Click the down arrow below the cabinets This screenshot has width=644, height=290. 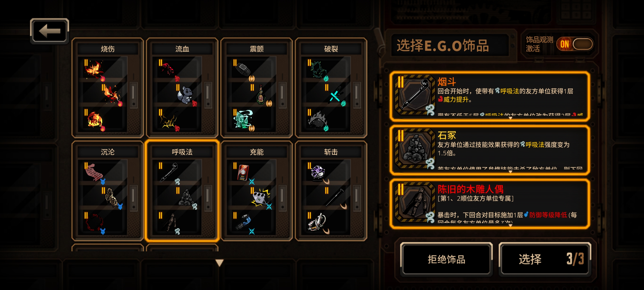[219, 262]
